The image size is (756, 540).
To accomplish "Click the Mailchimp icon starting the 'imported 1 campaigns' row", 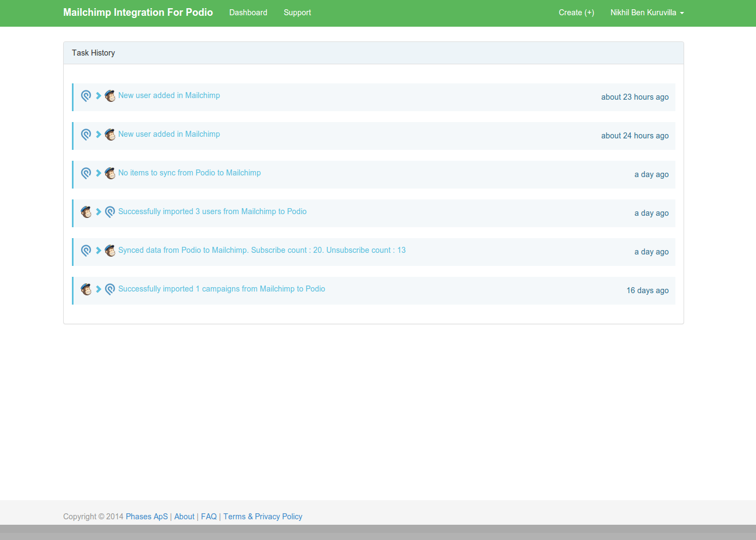I will pos(86,289).
